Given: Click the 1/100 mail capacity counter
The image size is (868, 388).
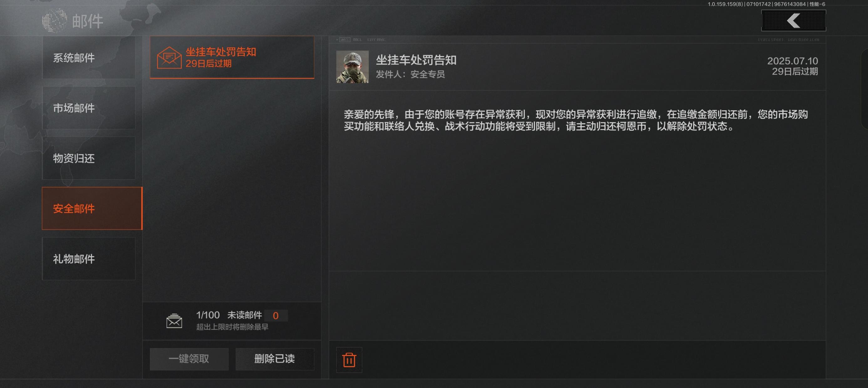Looking at the screenshot, I should click(x=208, y=315).
